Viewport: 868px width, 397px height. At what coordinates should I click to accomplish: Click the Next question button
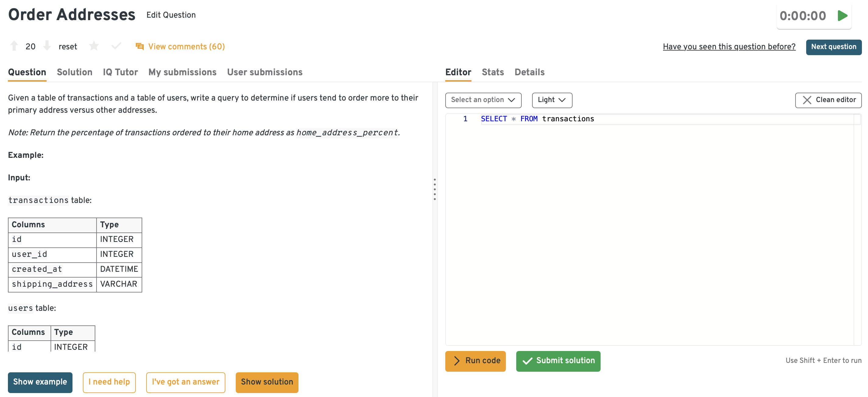click(833, 47)
